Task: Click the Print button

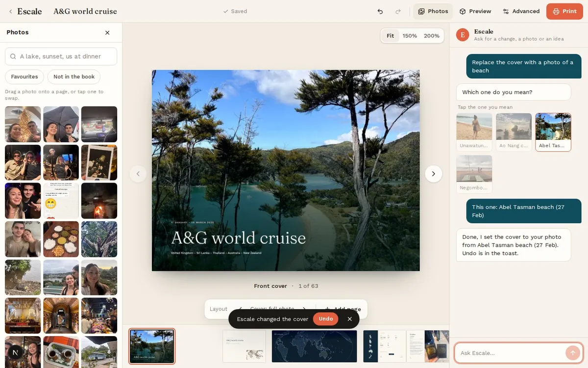Action: point(564,11)
